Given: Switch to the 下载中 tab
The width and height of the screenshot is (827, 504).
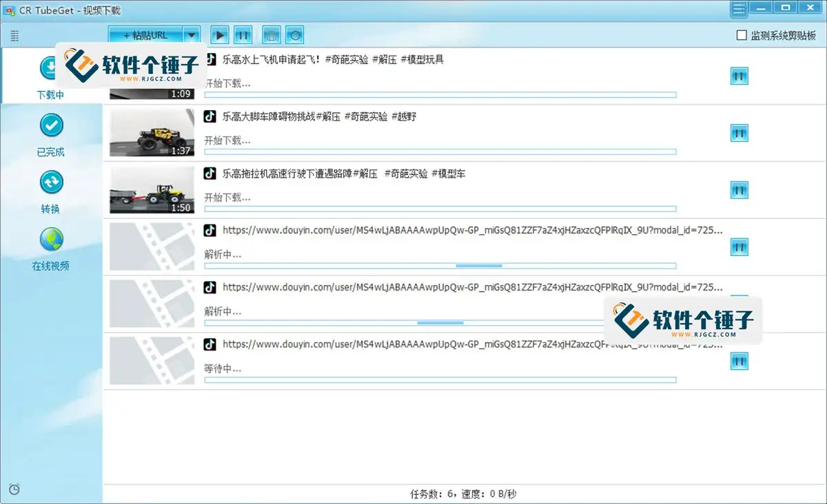Looking at the screenshot, I should (x=51, y=76).
